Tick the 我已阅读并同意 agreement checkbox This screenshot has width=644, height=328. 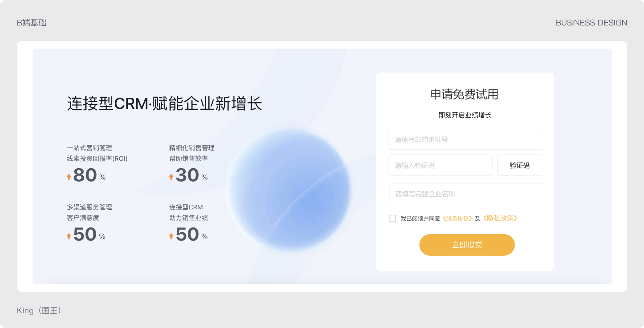[392, 218]
